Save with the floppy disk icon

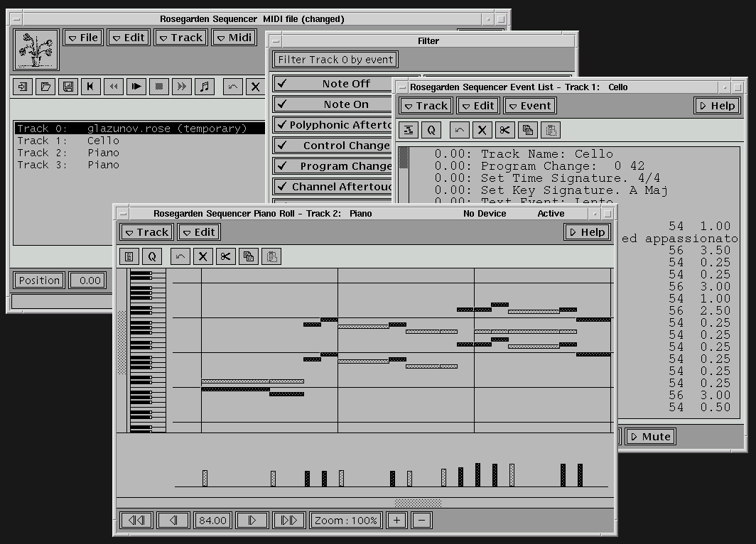(x=68, y=87)
